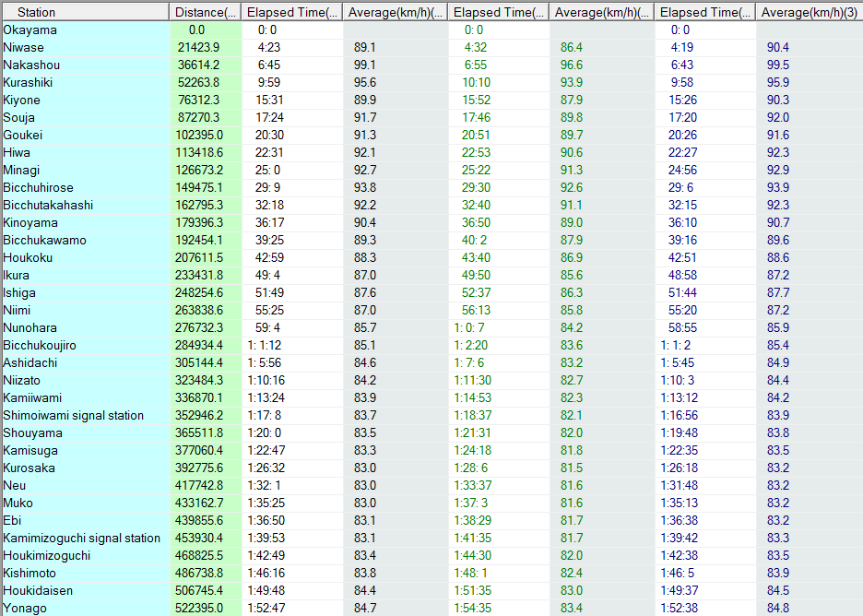Select the Hiwa station cell
This screenshot has height=616, width=863.
86,152
